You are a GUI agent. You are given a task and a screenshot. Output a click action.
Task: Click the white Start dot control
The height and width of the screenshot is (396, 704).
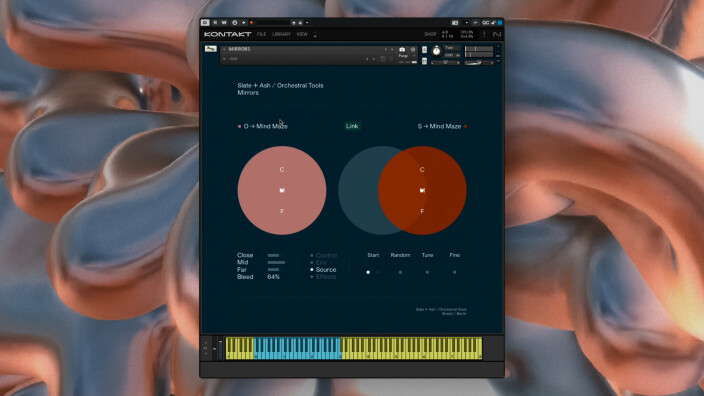click(x=368, y=272)
